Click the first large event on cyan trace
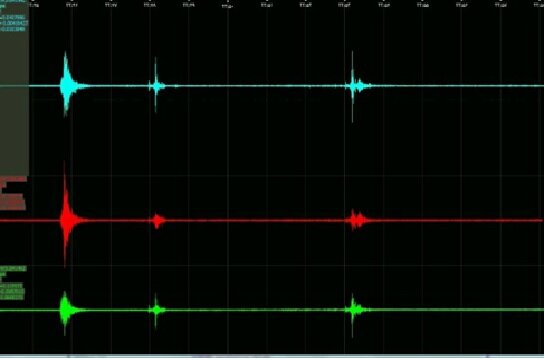This screenshot has width=545, height=360. (x=67, y=85)
